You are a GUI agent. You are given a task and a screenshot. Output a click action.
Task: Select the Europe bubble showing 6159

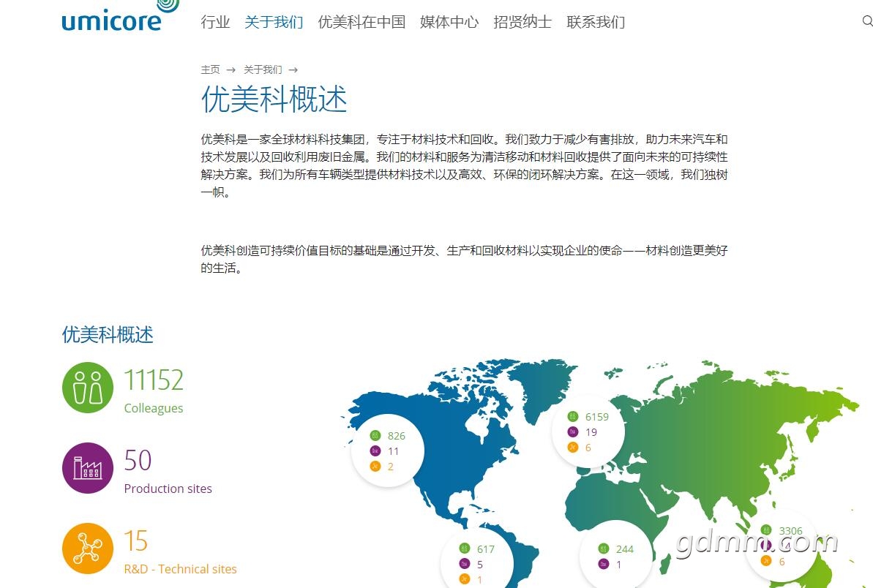tap(588, 432)
